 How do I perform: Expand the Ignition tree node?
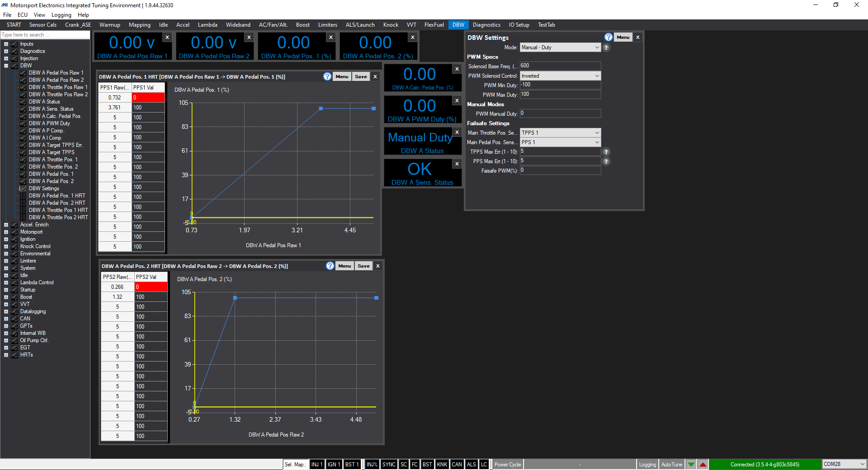point(6,240)
